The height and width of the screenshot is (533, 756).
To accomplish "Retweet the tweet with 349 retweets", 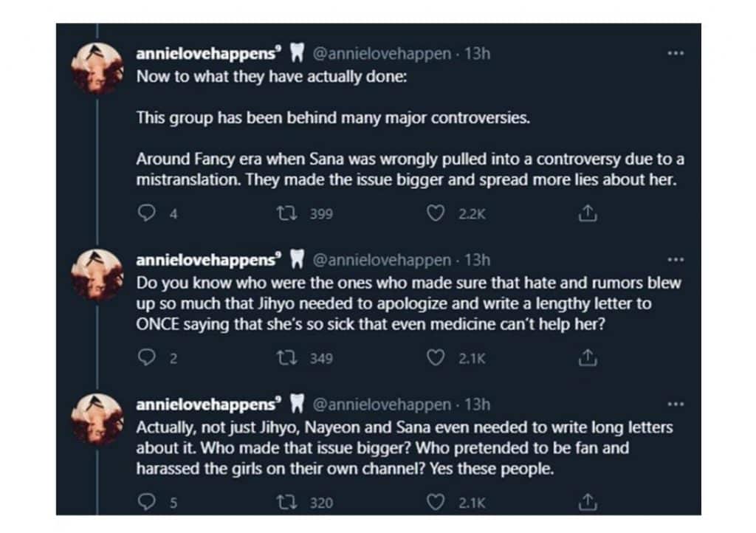I will click(281, 358).
